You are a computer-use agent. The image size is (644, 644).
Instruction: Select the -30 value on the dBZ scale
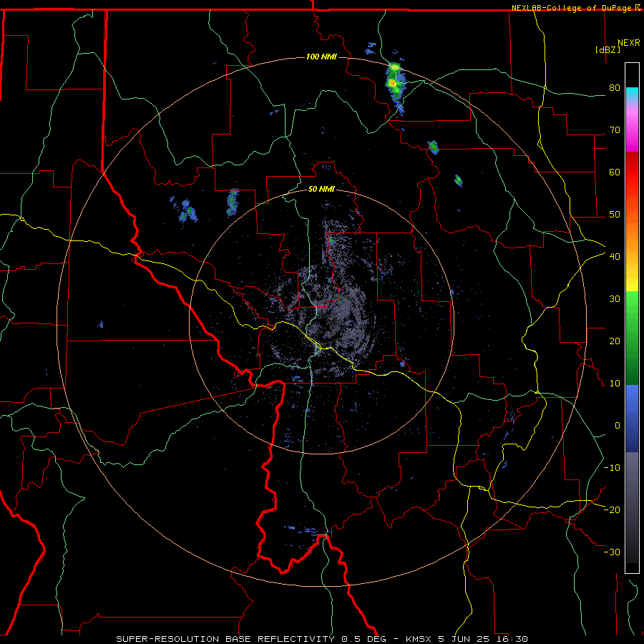click(x=612, y=552)
